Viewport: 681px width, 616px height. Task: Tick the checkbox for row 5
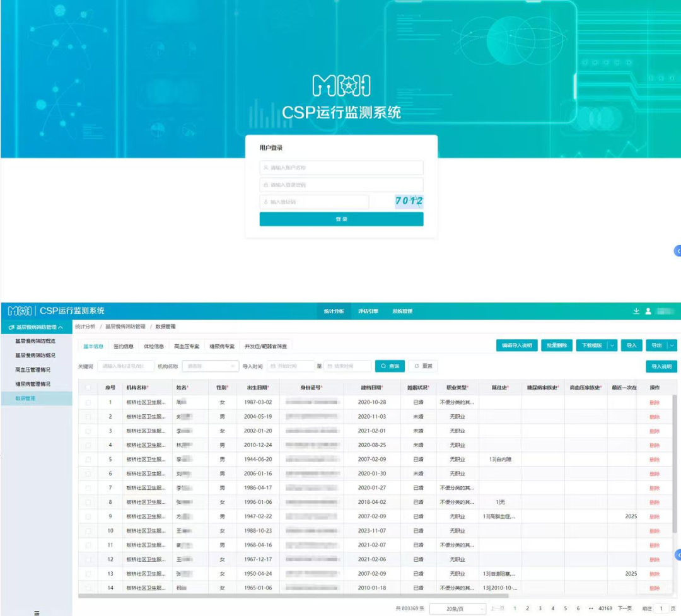[88, 460]
